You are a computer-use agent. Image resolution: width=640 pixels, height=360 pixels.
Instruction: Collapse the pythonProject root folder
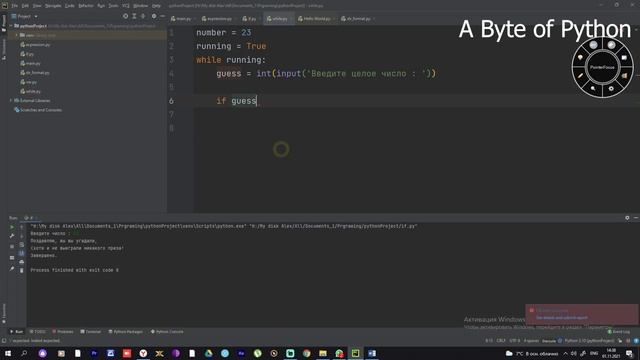(x=11, y=26)
